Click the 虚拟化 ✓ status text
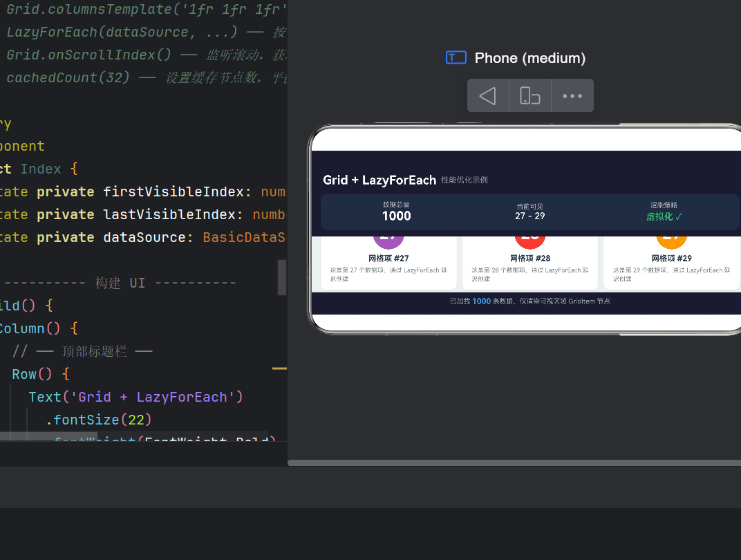741x560 pixels. click(664, 216)
